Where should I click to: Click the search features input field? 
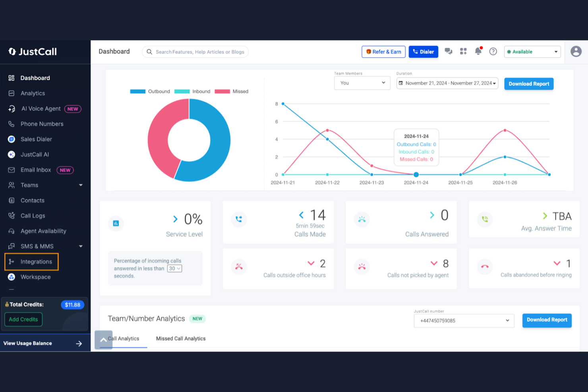point(195,52)
